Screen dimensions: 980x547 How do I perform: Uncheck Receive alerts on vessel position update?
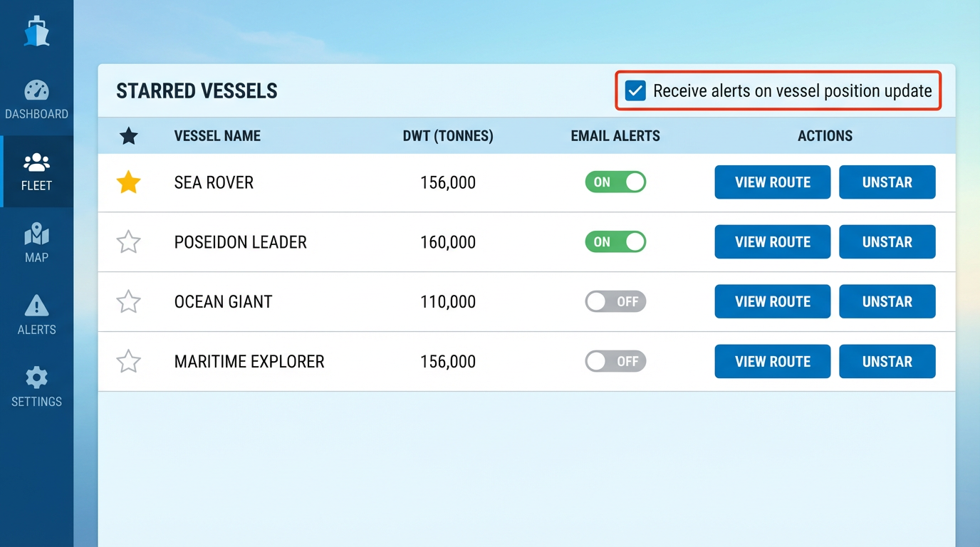pyautogui.click(x=635, y=91)
